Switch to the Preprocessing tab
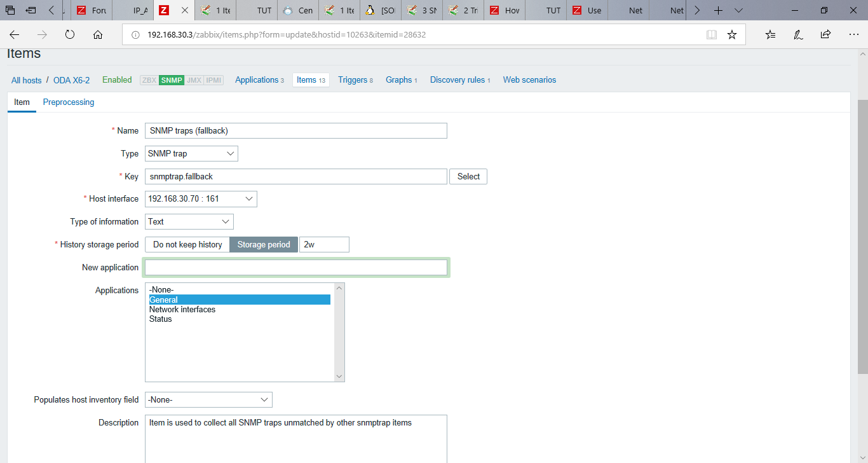The width and height of the screenshot is (868, 463). point(69,102)
